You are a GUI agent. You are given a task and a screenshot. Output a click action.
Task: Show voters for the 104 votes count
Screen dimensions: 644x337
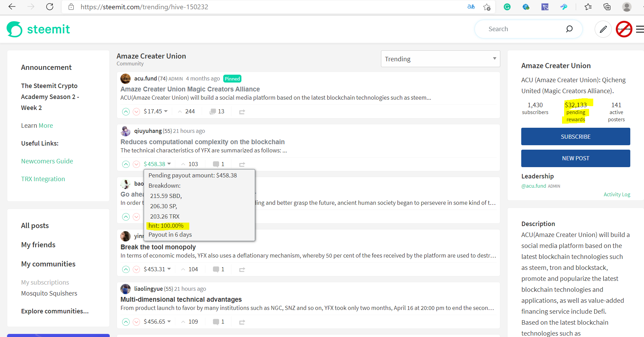pos(190,269)
